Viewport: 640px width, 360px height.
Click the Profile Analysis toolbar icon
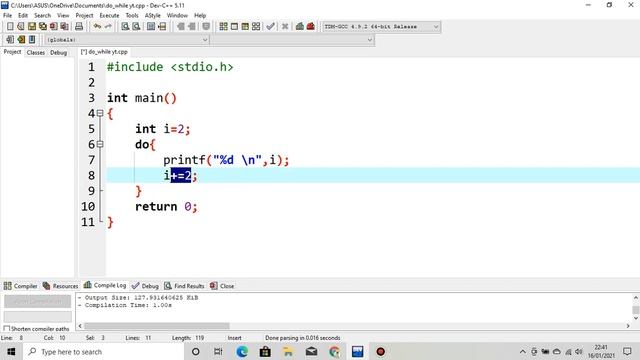[x=300, y=27]
